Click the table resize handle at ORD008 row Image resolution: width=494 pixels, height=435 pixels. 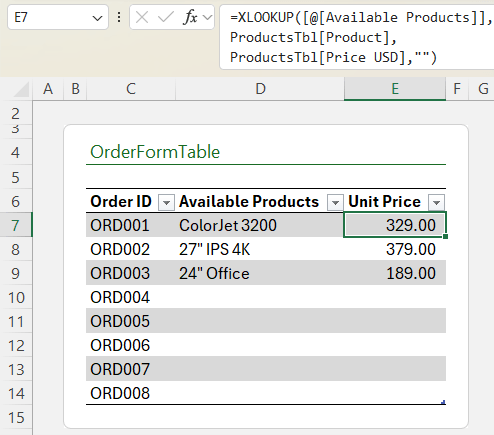tap(443, 402)
